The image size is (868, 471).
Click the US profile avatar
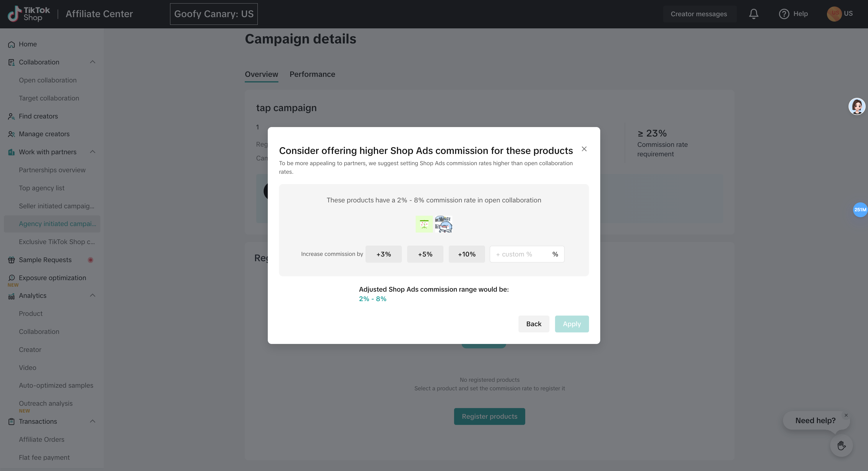834,14
